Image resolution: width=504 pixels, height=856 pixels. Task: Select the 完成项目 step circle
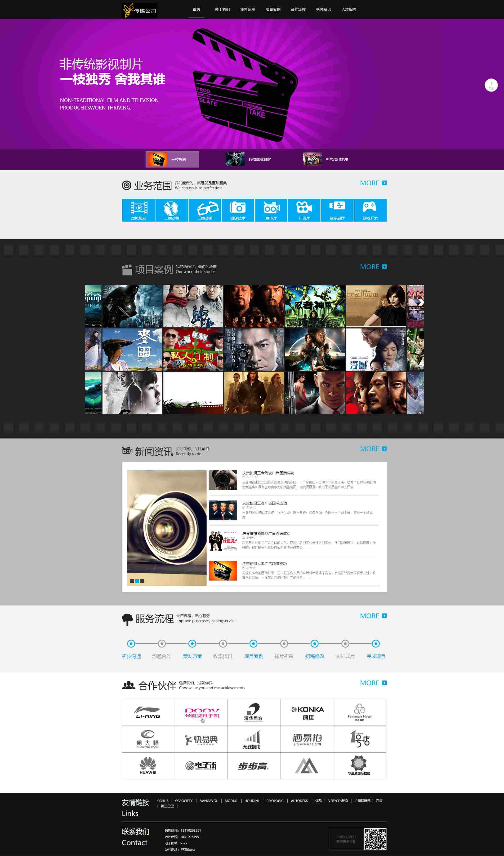coord(376,643)
